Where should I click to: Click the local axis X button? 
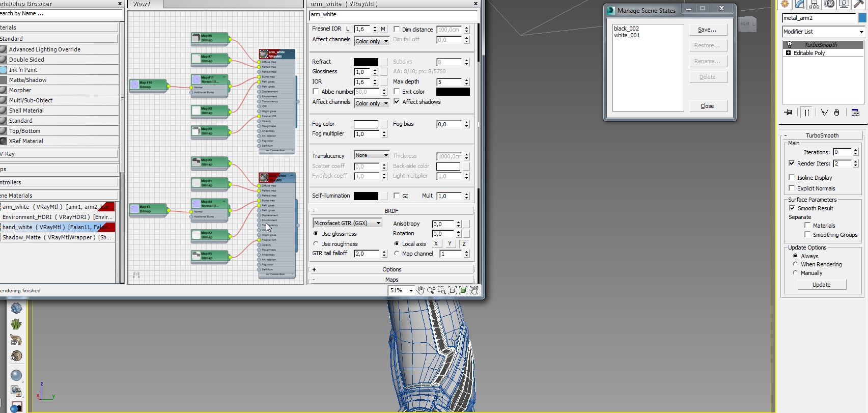(x=436, y=244)
